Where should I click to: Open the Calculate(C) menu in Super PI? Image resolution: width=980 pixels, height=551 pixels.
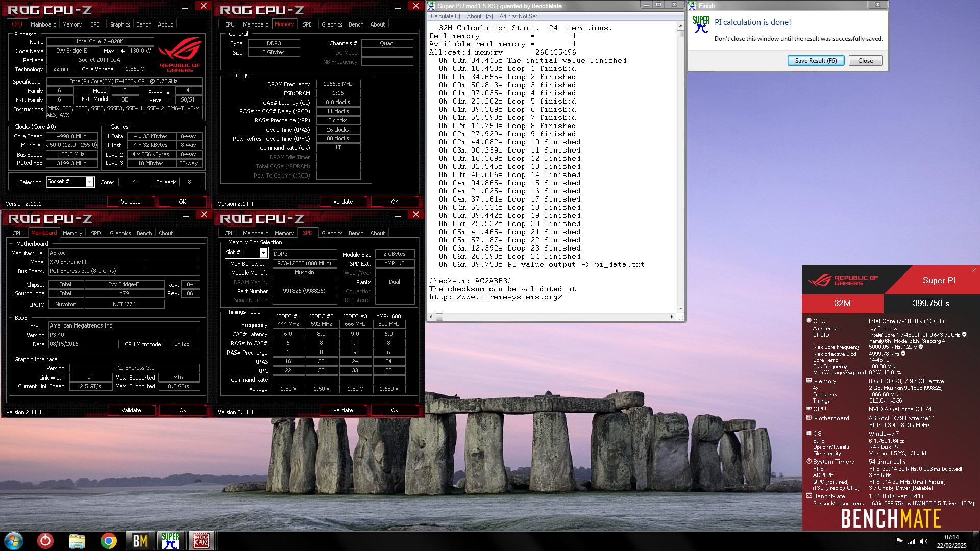point(445,16)
